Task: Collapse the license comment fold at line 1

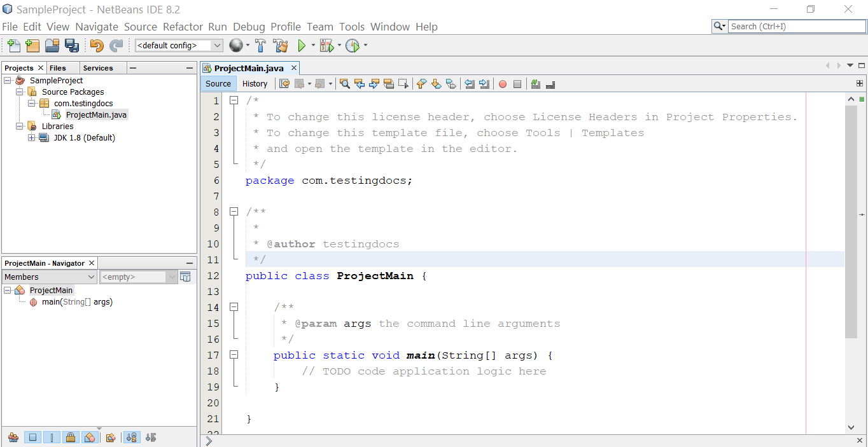Action: [x=234, y=100]
